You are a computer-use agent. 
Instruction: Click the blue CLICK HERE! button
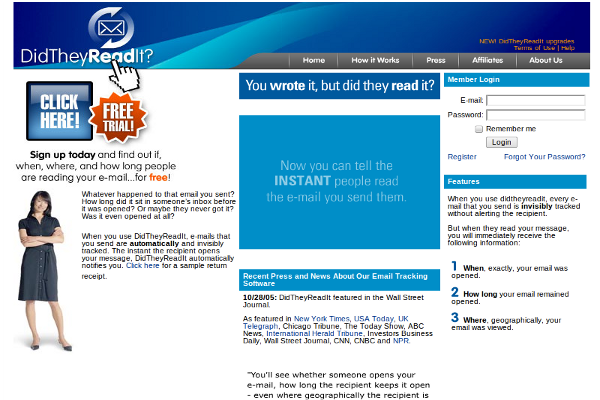[60, 111]
